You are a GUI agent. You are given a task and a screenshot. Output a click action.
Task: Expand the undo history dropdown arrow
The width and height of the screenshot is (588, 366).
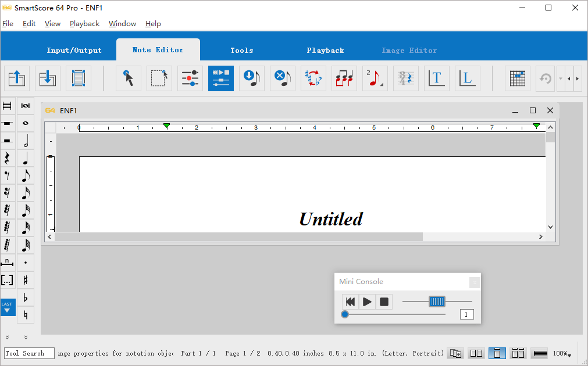click(x=561, y=78)
